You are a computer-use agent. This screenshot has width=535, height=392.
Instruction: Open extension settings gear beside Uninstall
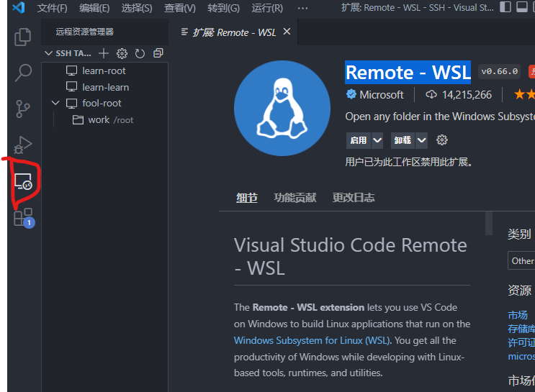[442, 140]
